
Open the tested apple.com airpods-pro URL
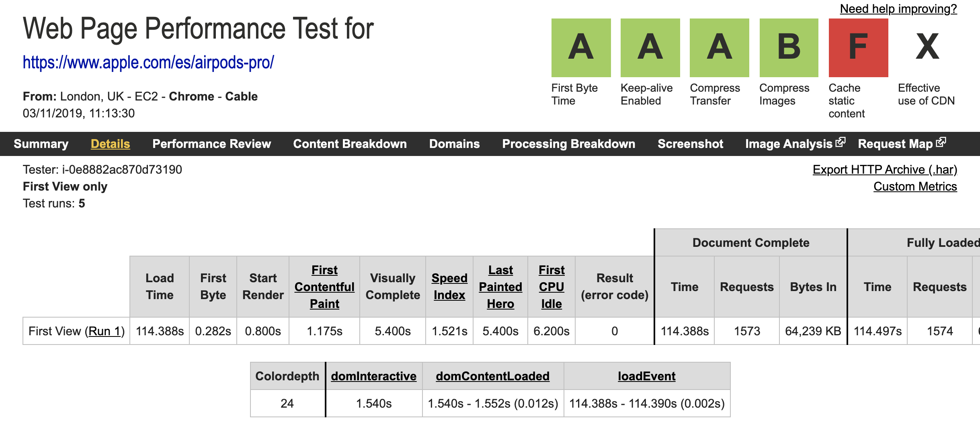point(148,63)
